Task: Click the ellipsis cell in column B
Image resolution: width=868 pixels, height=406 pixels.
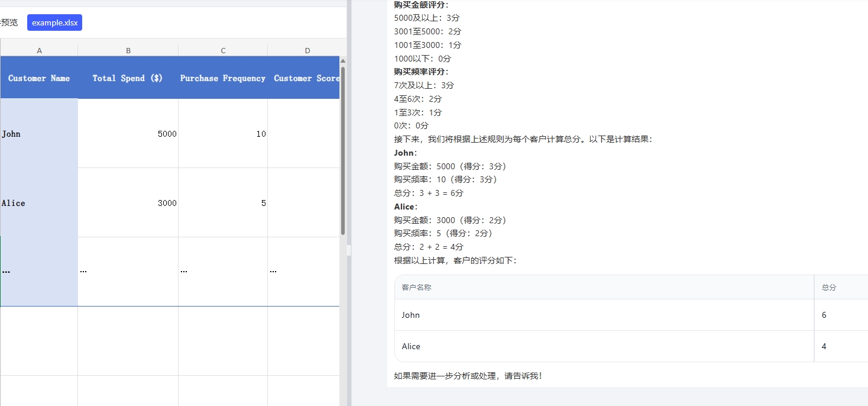Action: [x=128, y=272]
